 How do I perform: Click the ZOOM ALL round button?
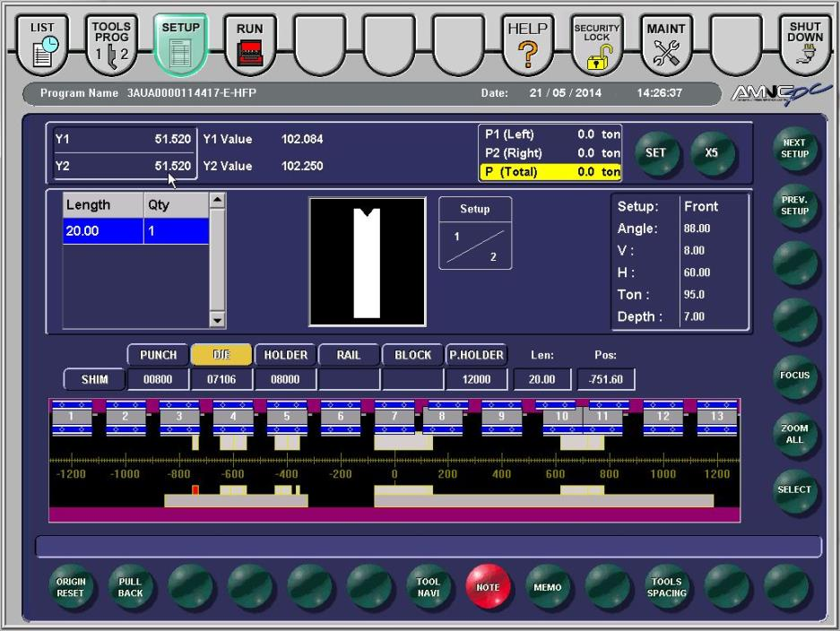[x=794, y=434]
